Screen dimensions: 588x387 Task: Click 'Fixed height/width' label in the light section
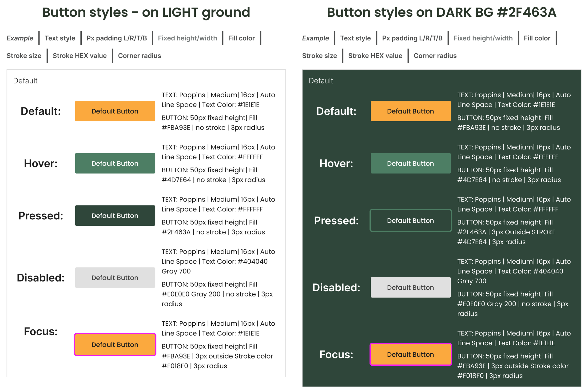(x=187, y=38)
